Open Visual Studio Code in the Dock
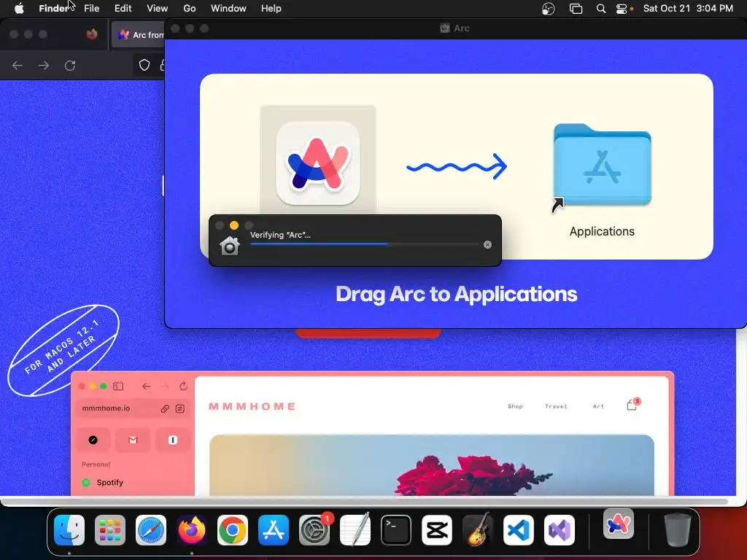This screenshot has width=747, height=560. point(519,530)
